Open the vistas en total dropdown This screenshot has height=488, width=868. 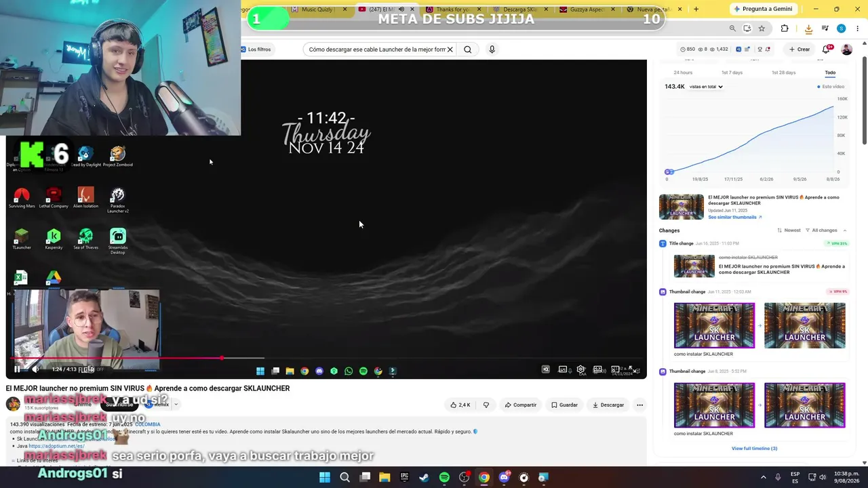[706, 87]
